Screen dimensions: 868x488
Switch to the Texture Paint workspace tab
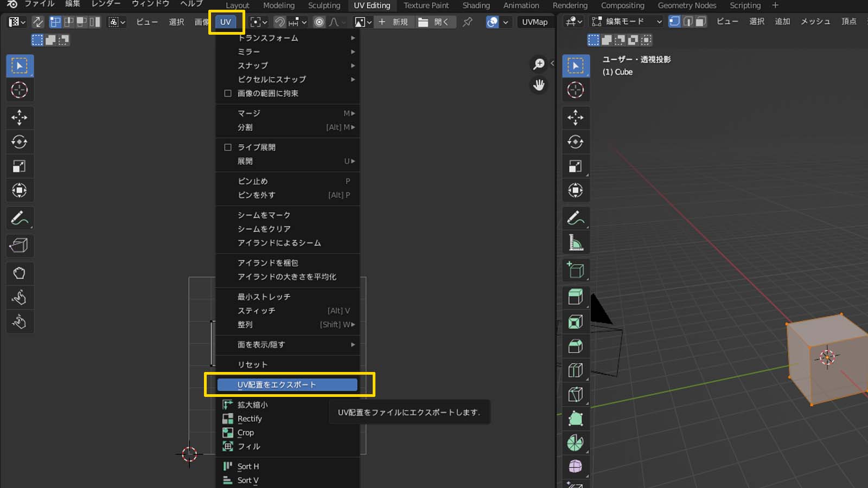tap(426, 5)
